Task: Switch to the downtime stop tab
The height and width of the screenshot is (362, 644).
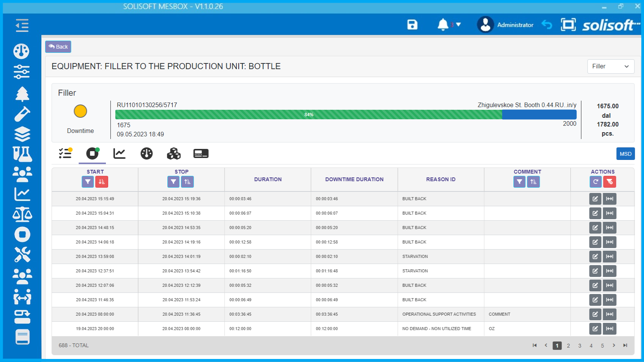Action: [x=92, y=153]
